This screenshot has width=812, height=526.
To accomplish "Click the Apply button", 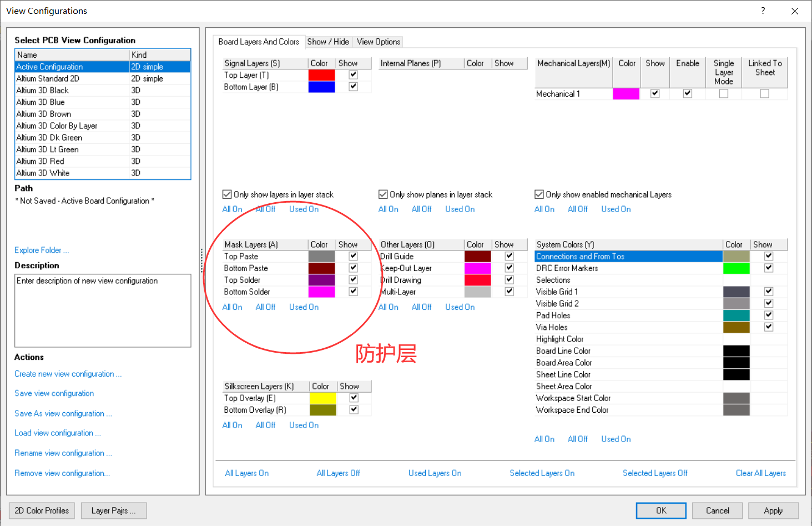I will click(x=773, y=510).
